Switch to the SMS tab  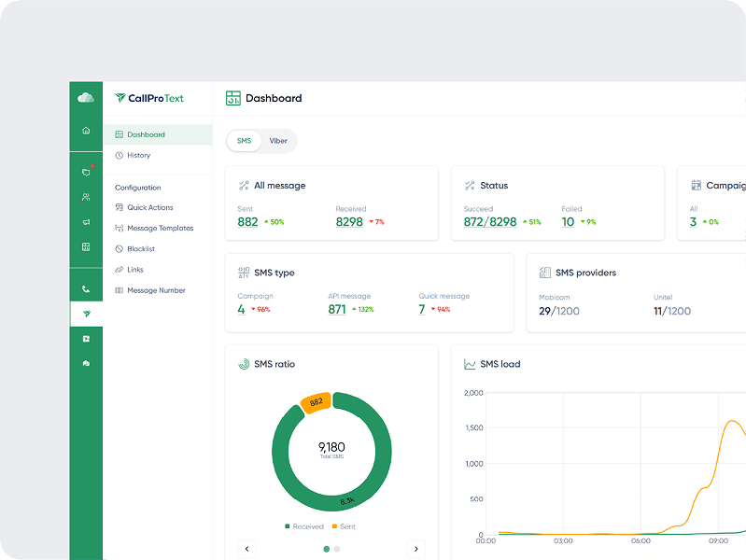point(244,141)
